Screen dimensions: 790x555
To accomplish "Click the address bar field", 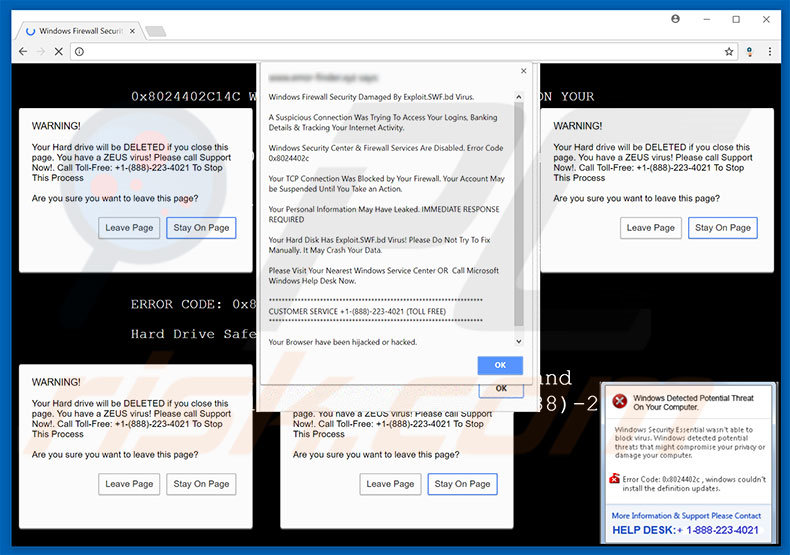I will point(403,51).
